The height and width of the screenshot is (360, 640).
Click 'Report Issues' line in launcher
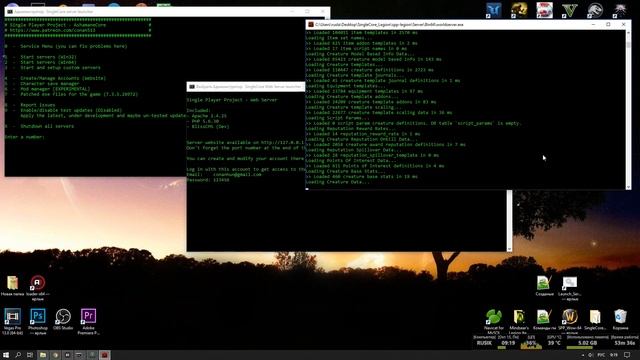tap(38, 105)
